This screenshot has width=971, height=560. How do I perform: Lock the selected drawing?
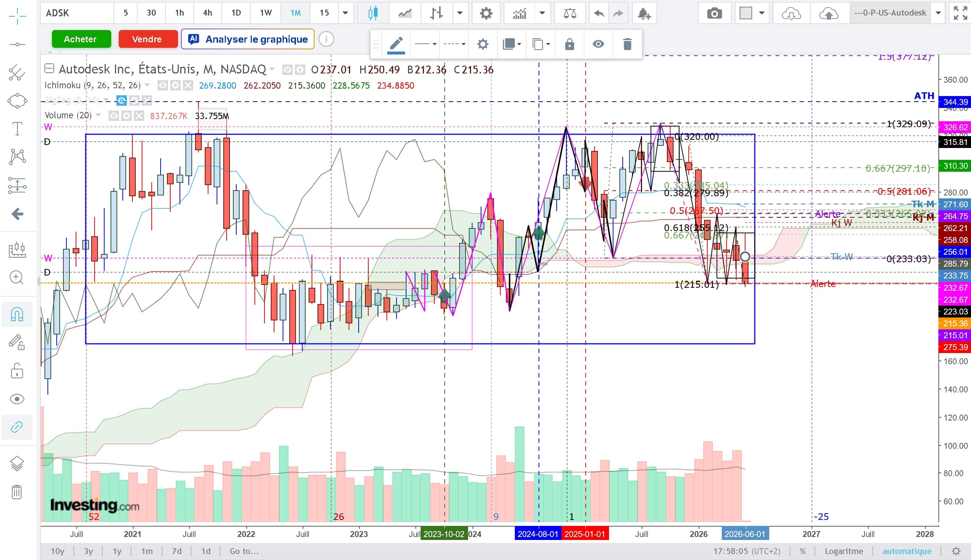pyautogui.click(x=570, y=44)
